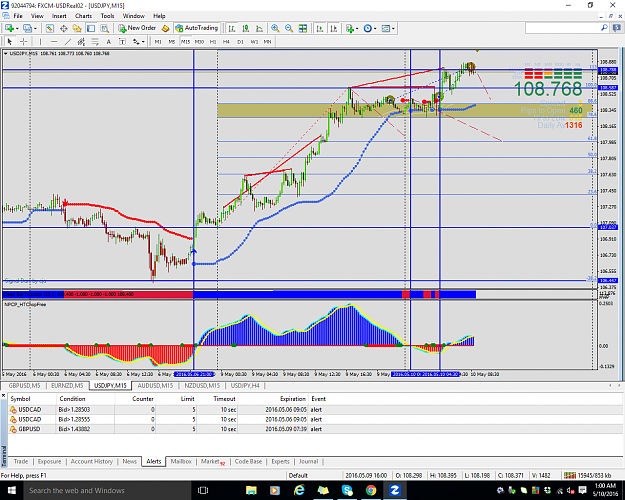This screenshot has width=625, height=500.
Task: Tile chart windows icon
Action: pyautogui.click(x=303, y=28)
